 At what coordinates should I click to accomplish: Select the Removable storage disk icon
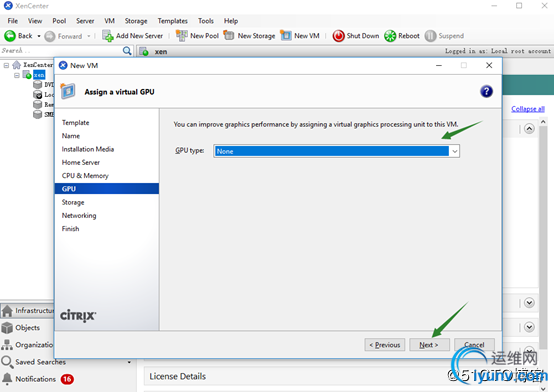(37, 104)
